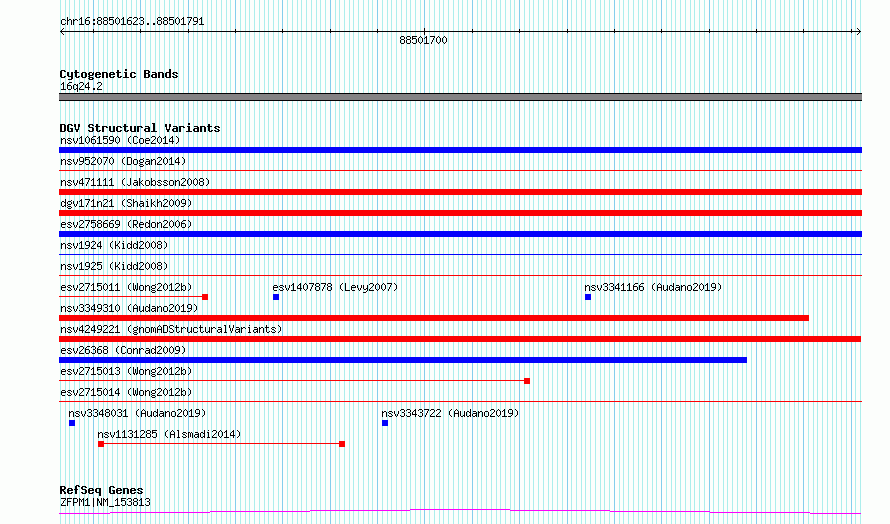Click the left arrow of the ruler
This screenshot has width=890, height=524.
[x=62, y=32]
